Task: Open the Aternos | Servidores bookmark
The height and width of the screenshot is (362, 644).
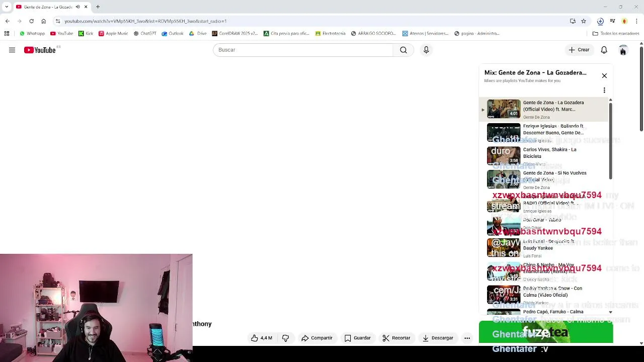Action: [426, 34]
